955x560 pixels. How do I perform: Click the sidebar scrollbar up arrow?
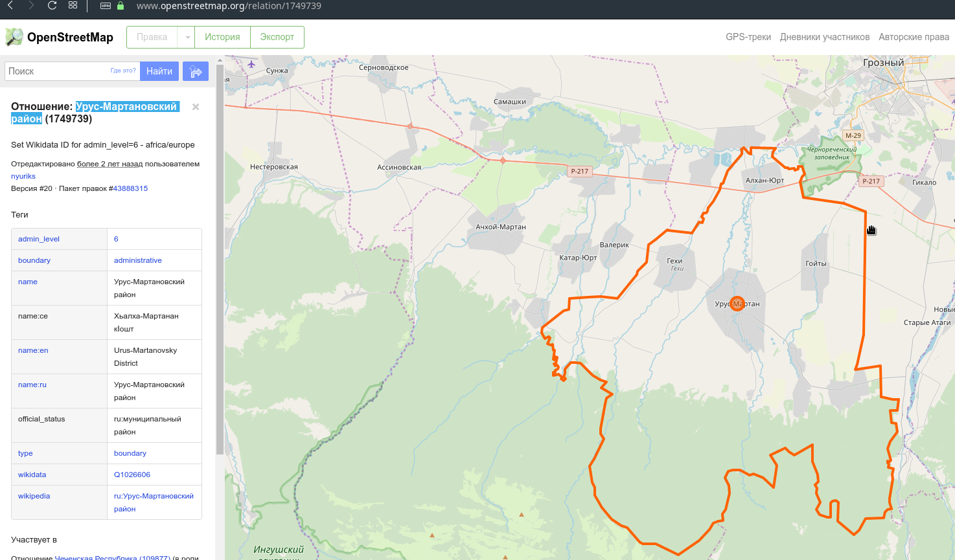coord(220,60)
